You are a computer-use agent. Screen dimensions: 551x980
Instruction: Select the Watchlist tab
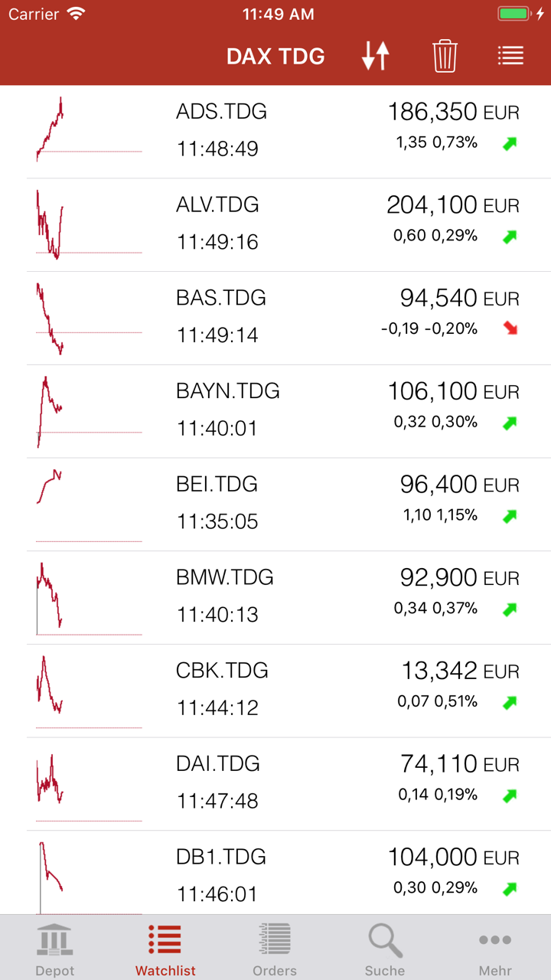click(165, 948)
